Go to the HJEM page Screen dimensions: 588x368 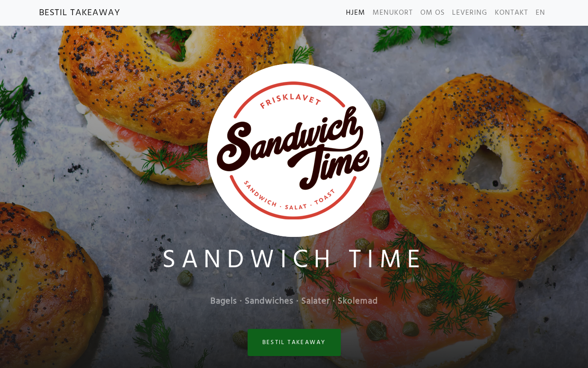coord(355,13)
